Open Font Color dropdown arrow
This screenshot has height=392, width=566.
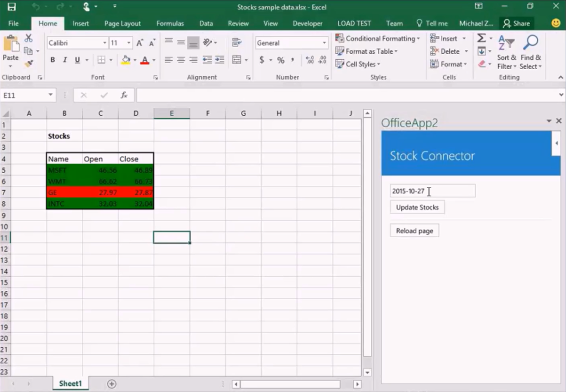point(154,60)
